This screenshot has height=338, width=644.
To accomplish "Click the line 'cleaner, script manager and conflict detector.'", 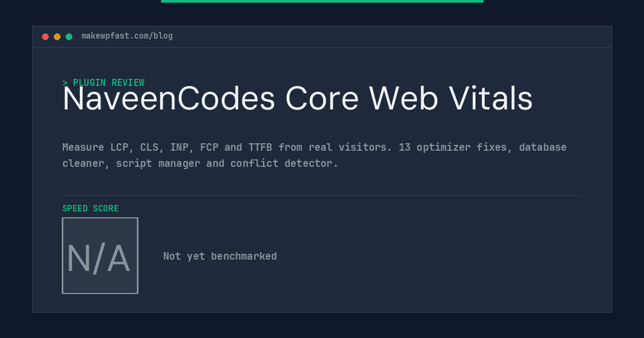I will coord(200,163).
